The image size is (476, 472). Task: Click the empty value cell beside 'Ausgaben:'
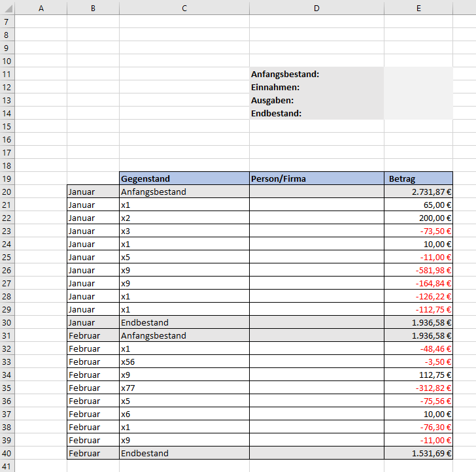click(x=418, y=100)
